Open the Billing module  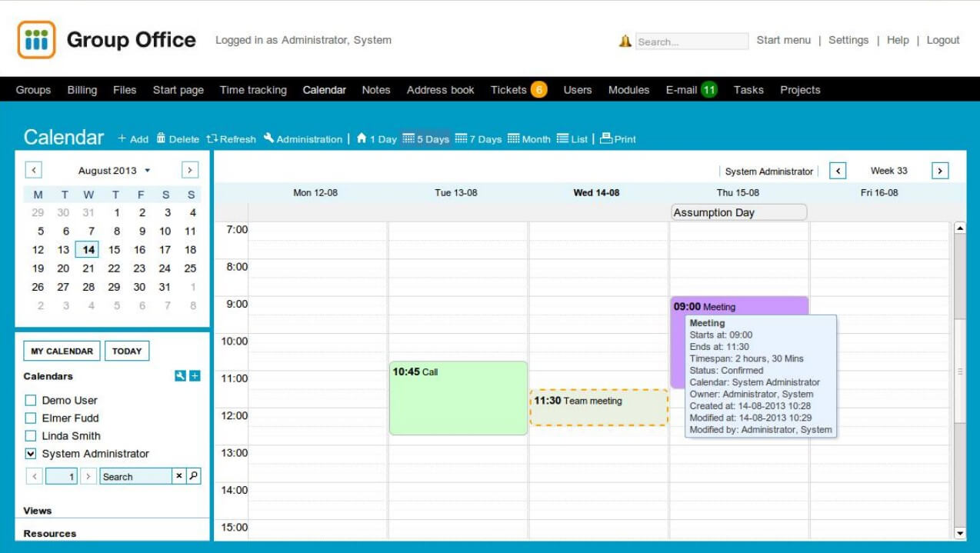point(82,90)
